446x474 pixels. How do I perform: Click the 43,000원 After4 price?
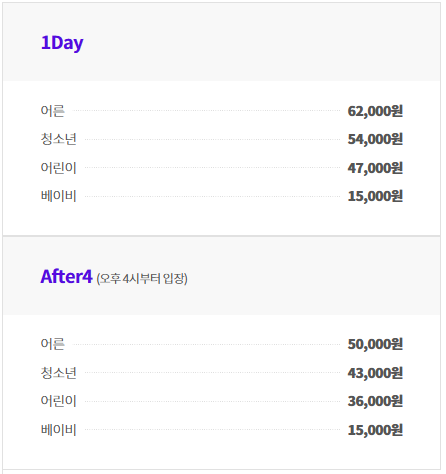(x=375, y=373)
